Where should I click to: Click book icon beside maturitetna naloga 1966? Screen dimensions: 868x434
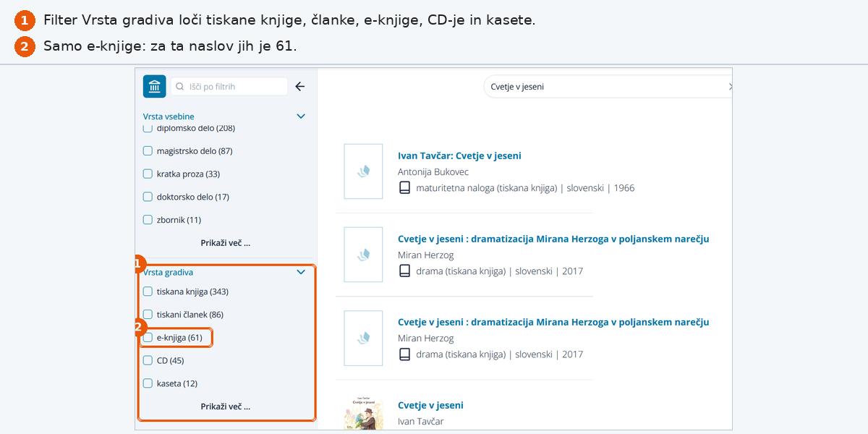click(405, 188)
